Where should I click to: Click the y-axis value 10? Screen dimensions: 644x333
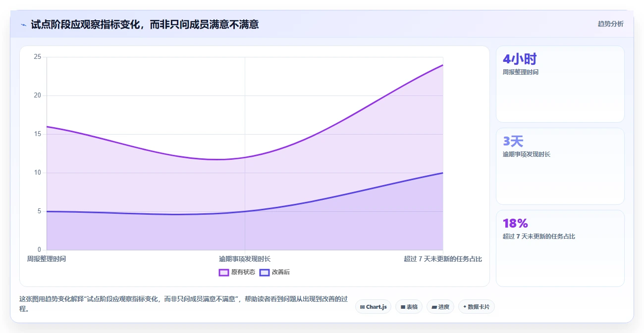click(x=37, y=173)
